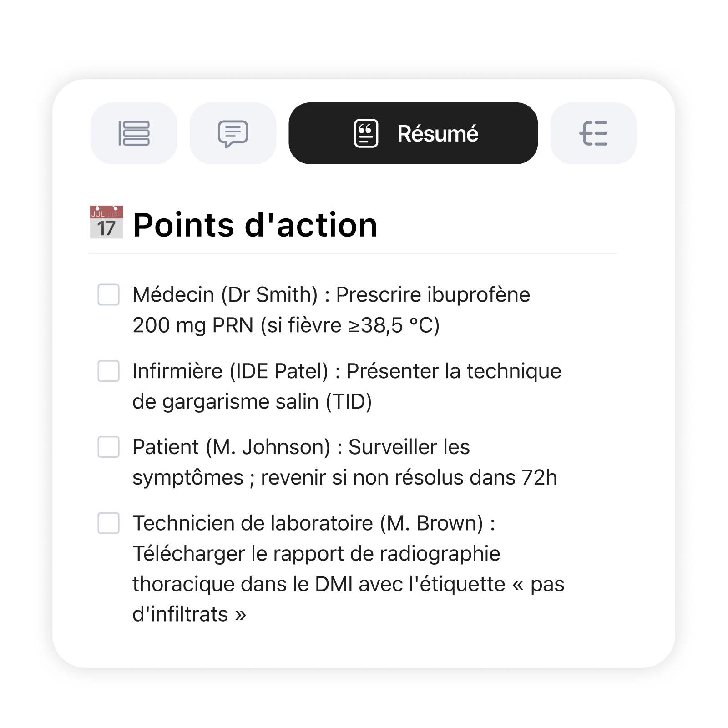Click the "de gargarisme salin (TID)" line
This screenshot has width=728, height=728.
(x=252, y=402)
